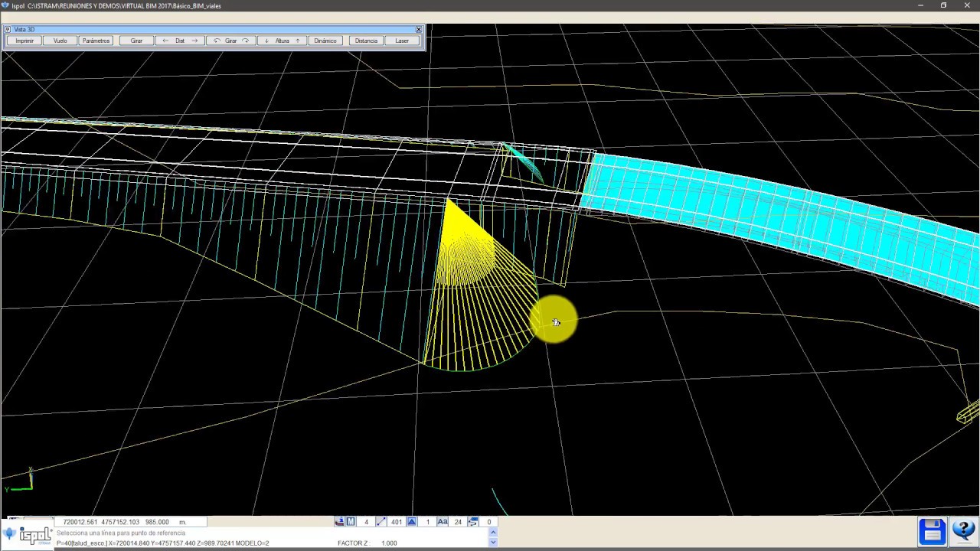
Task: Click the blue floppy disk save icon
Action: click(x=932, y=530)
